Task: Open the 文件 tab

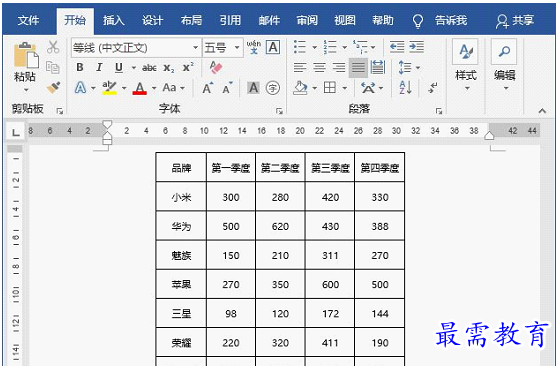Action: 28,20
